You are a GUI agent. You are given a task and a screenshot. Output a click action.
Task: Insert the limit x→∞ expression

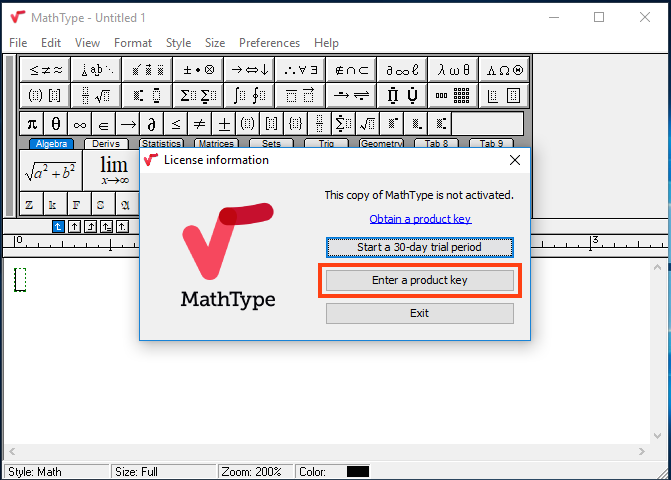(x=112, y=171)
